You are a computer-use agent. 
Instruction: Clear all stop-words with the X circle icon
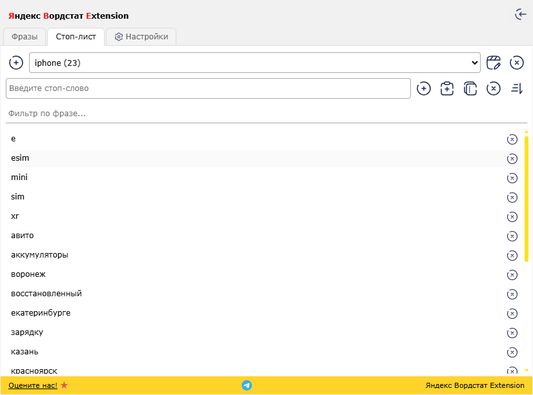(493, 88)
